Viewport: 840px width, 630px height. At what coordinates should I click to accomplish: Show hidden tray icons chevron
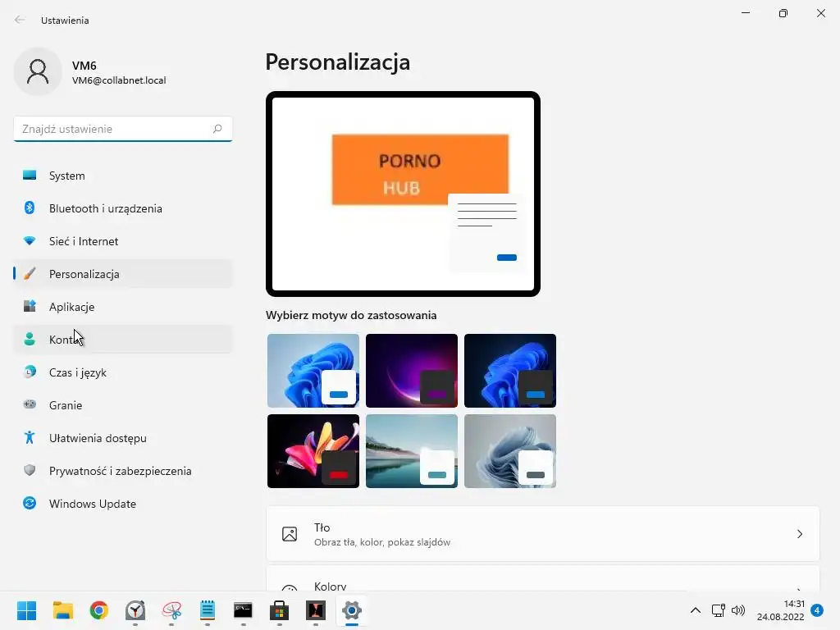696,610
